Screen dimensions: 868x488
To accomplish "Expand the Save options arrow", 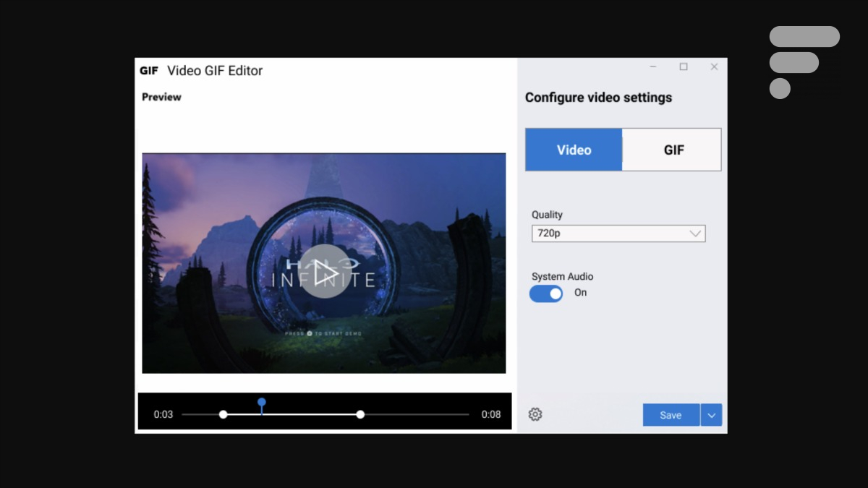I will [x=712, y=415].
